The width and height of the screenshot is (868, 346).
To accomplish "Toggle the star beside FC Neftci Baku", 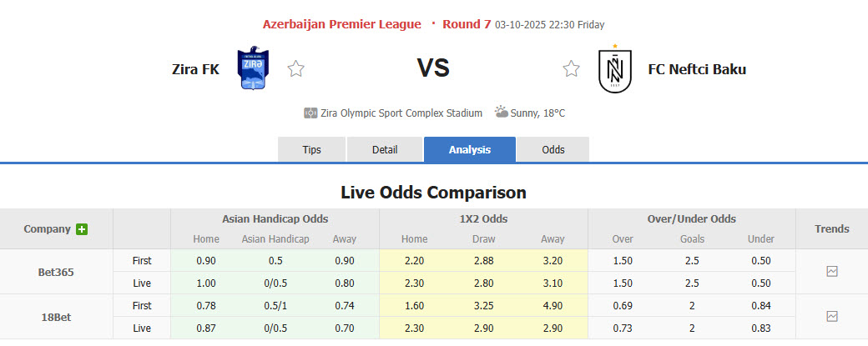I will click(571, 69).
